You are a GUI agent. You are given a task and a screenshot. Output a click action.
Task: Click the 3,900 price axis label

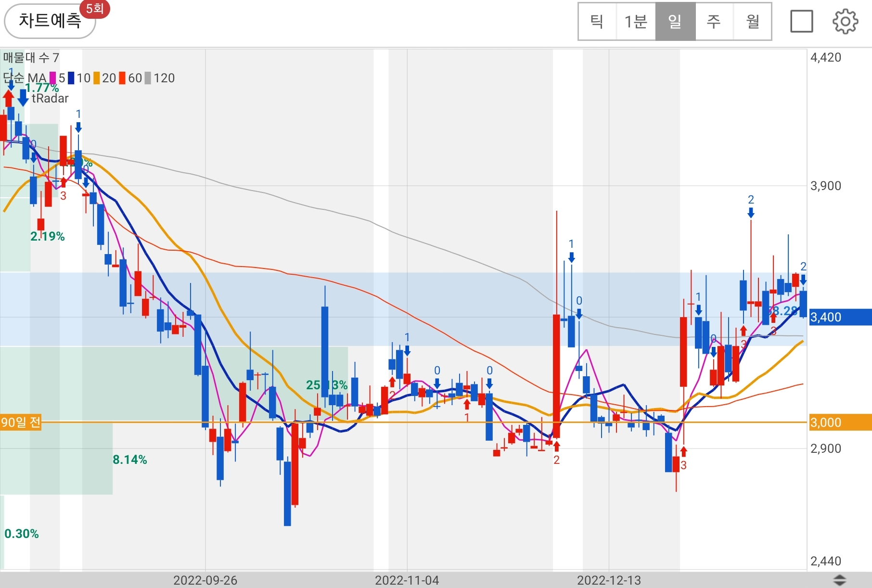click(826, 186)
